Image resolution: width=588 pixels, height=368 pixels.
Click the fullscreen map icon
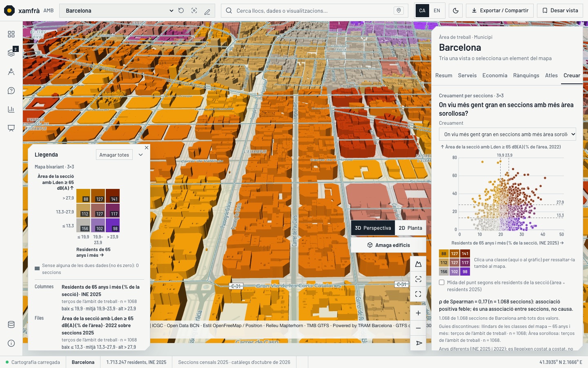[418, 294]
